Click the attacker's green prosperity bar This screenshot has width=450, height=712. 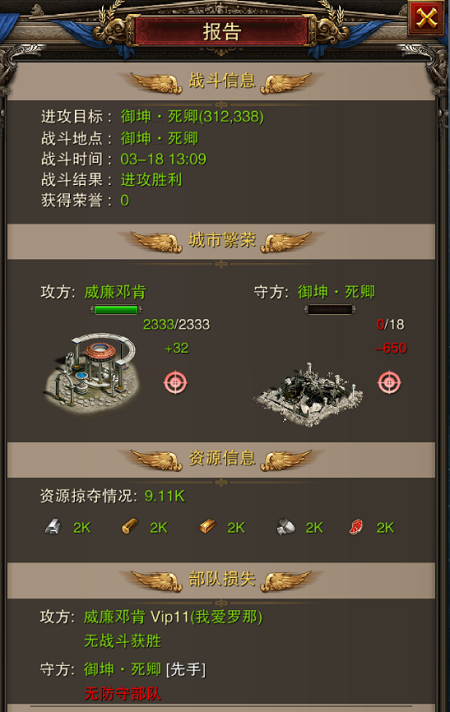pos(116,310)
